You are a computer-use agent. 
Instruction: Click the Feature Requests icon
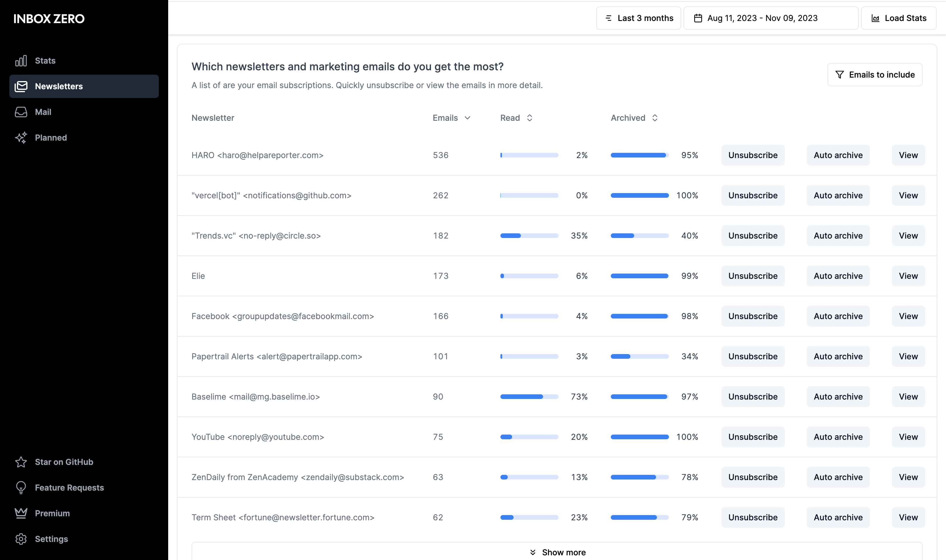(21, 487)
